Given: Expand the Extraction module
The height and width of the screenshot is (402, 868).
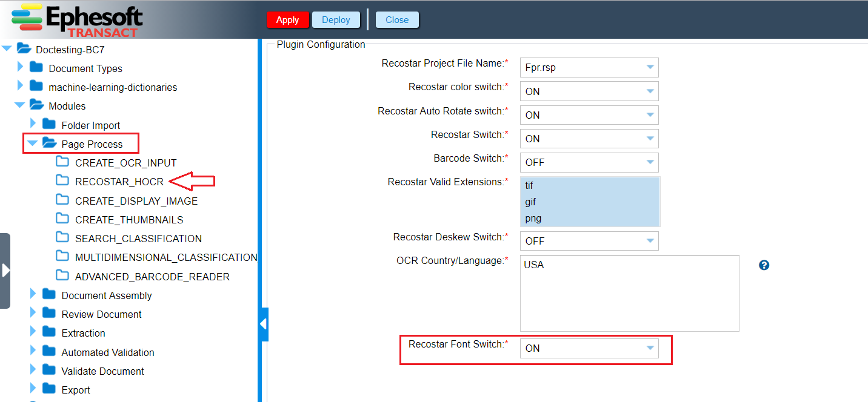Looking at the screenshot, I should pos(33,332).
